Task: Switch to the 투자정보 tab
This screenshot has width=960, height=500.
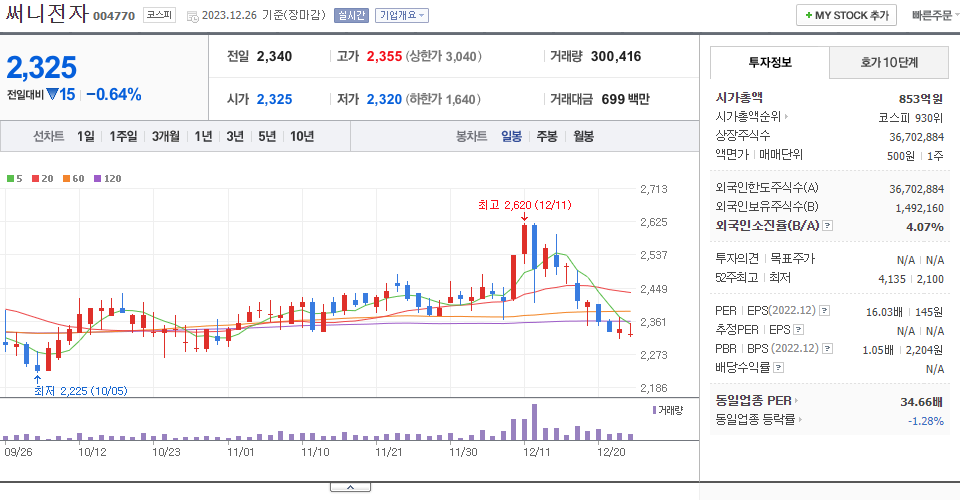Action: [770, 62]
